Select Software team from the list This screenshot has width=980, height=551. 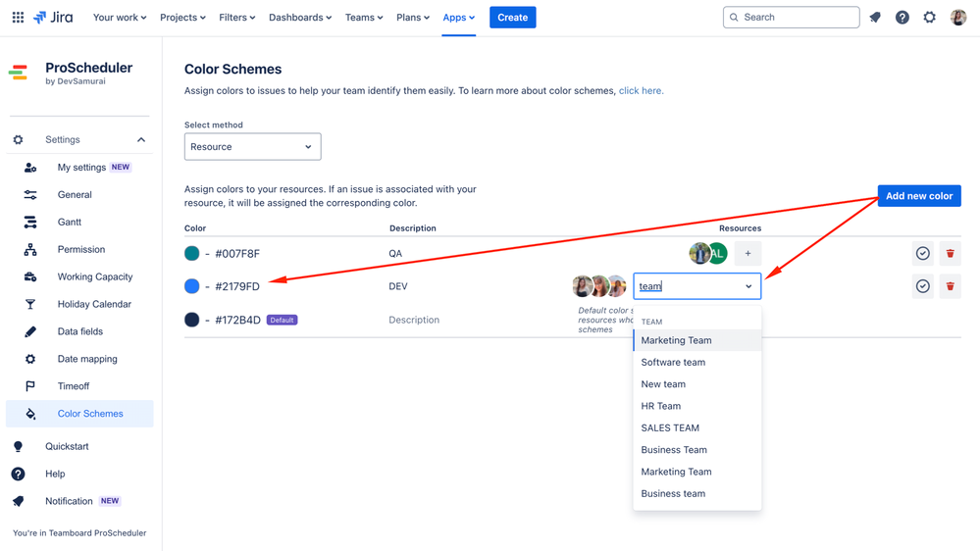click(696, 363)
